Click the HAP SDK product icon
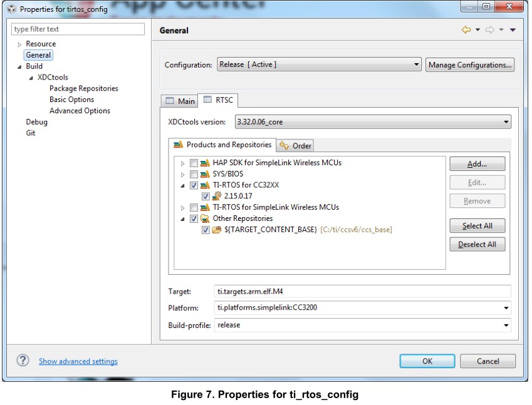Screen dimensions: 532x405 (x=205, y=163)
